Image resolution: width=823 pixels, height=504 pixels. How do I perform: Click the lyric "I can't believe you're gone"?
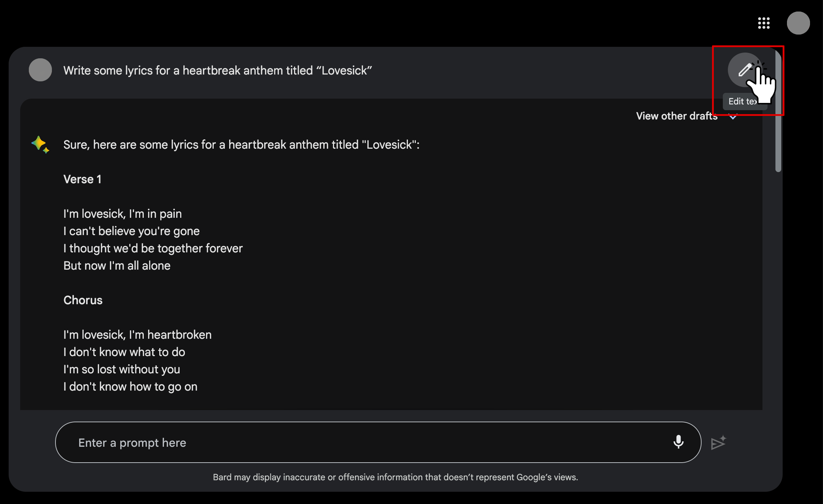coord(132,231)
